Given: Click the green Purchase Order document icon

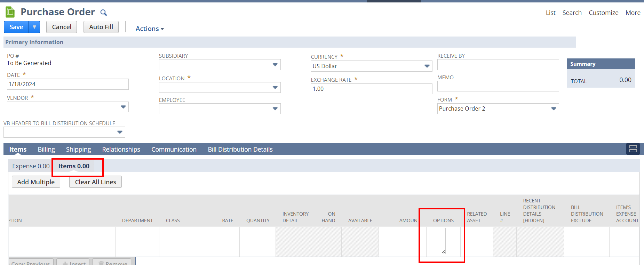Looking at the screenshot, I should (10, 12).
